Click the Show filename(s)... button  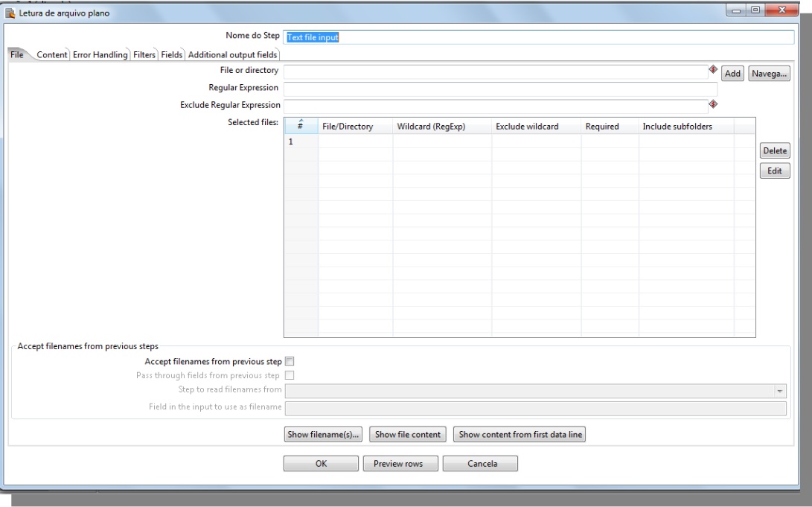(325, 435)
